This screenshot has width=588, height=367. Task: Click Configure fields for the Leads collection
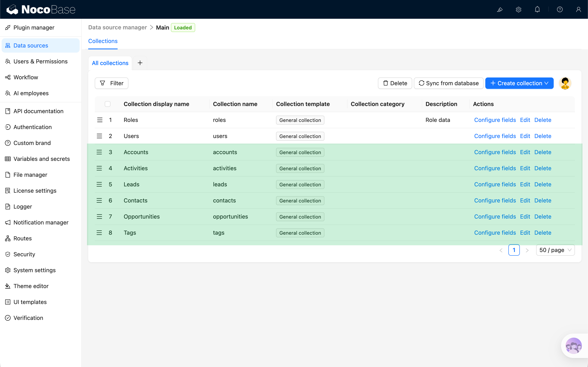pyautogui.click(x=495, y=184)
